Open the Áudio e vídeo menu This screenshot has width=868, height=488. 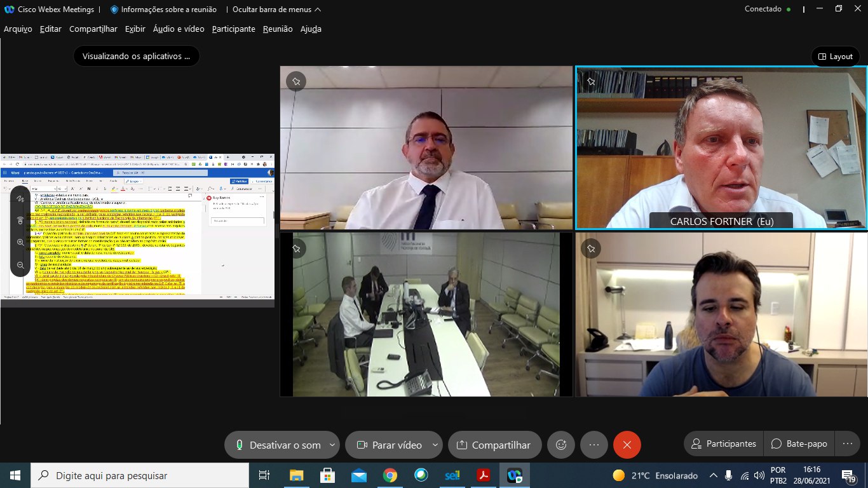179,29
